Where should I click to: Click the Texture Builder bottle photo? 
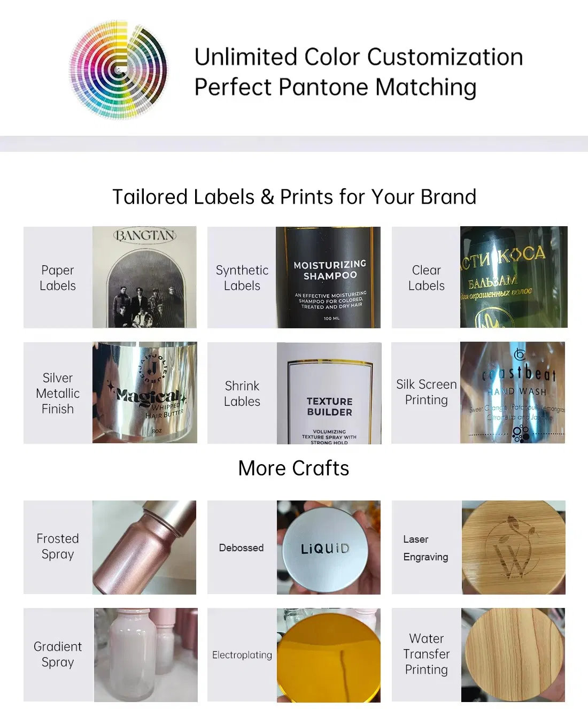click(329, 394)
